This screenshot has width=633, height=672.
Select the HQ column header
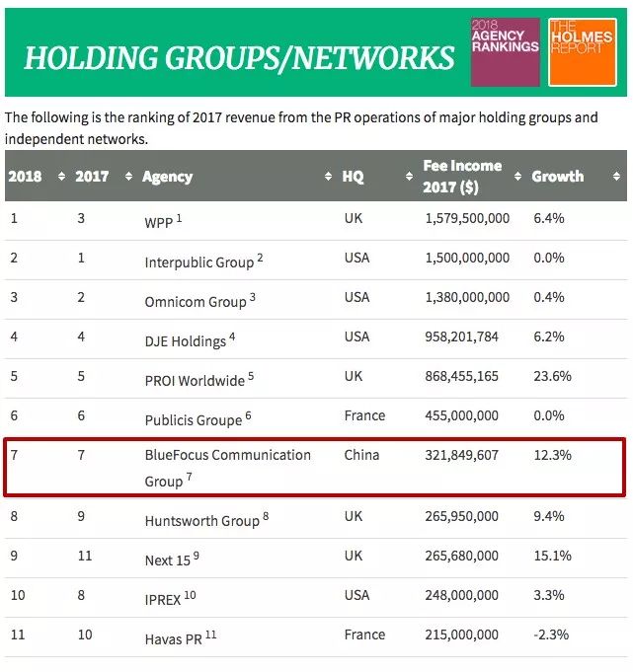click(x=353, y=177)
